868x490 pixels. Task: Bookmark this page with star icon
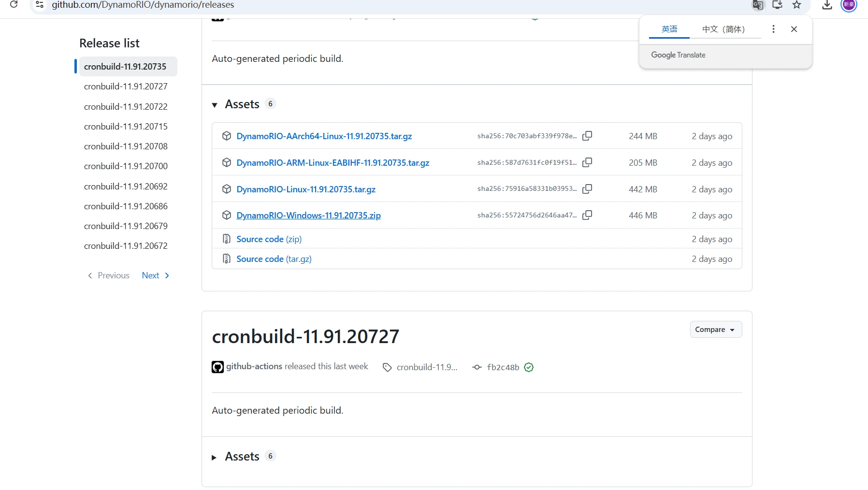point(797,5)
